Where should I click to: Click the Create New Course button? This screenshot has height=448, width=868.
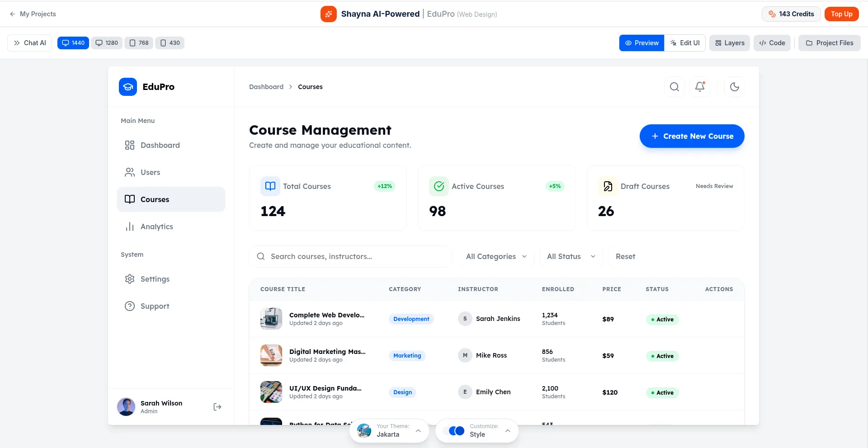[692, 136]
